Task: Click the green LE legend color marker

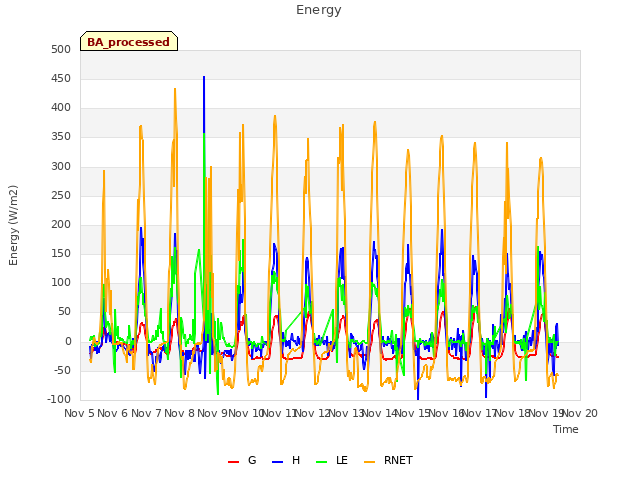Action: (322, 462)
